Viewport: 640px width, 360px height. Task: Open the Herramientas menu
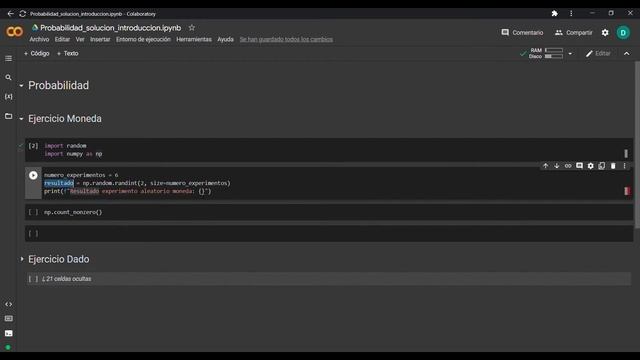click(194, 40)
